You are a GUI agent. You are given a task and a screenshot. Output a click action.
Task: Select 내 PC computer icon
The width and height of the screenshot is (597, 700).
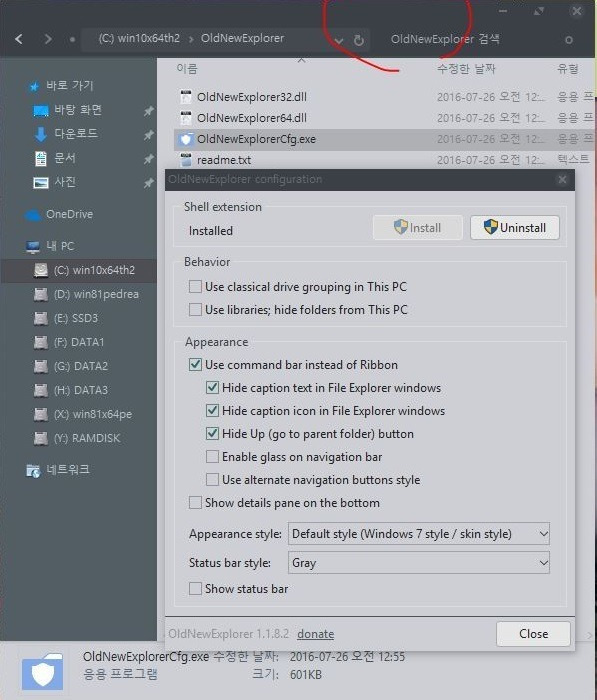coord(33,246)
